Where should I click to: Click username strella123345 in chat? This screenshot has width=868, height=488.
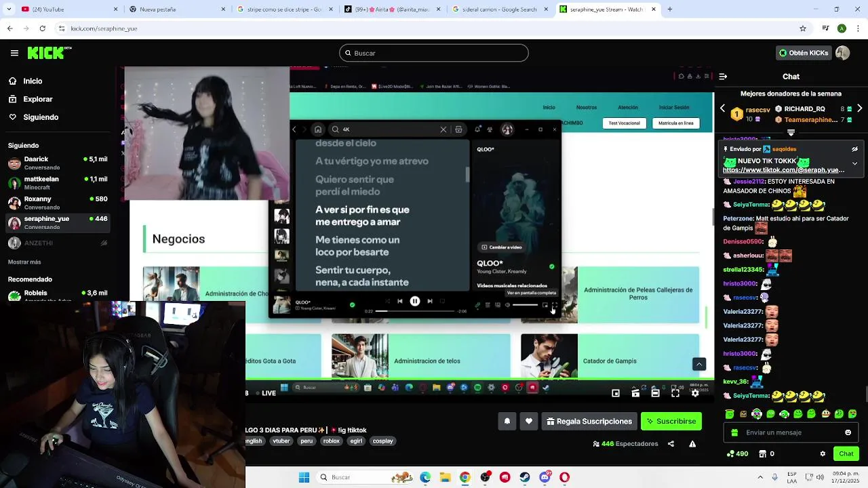743,270
